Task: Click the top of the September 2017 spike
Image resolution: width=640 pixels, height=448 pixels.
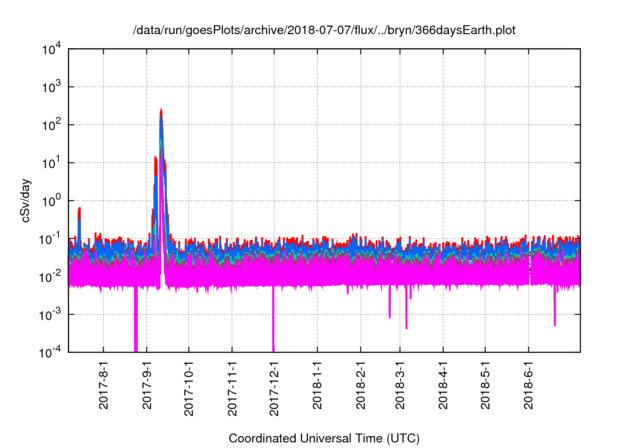Action: tap(161, 111)
